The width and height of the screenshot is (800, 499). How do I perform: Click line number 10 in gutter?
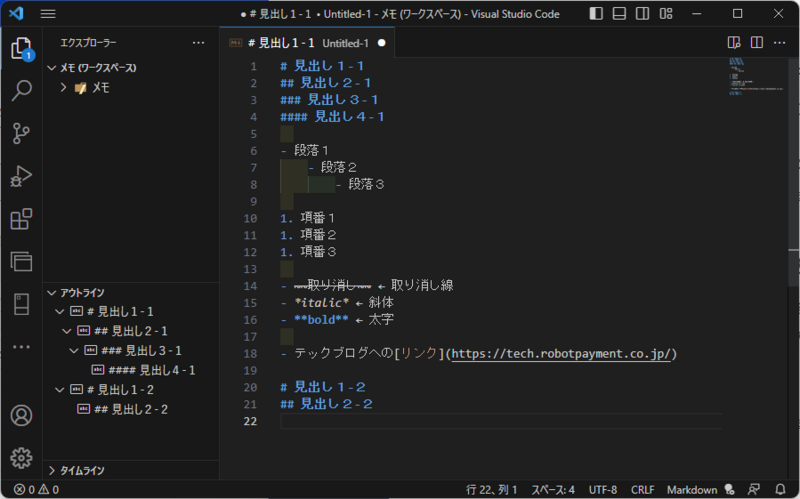250,218
